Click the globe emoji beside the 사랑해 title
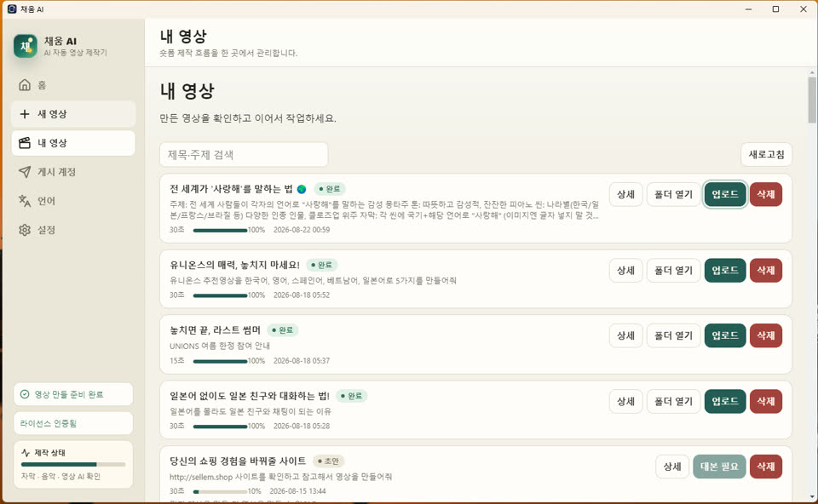 302,189
